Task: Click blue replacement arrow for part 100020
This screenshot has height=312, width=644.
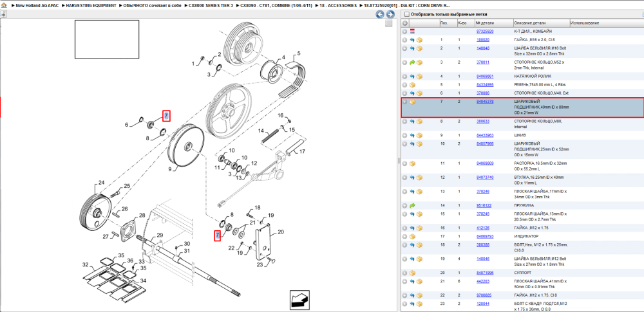Action: (412, 41)
